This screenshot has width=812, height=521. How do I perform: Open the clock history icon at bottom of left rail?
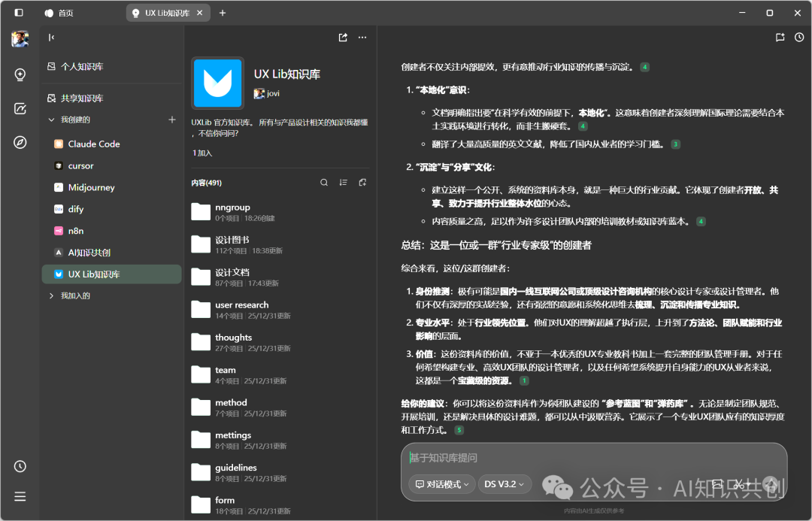click(x=20, y=466)
